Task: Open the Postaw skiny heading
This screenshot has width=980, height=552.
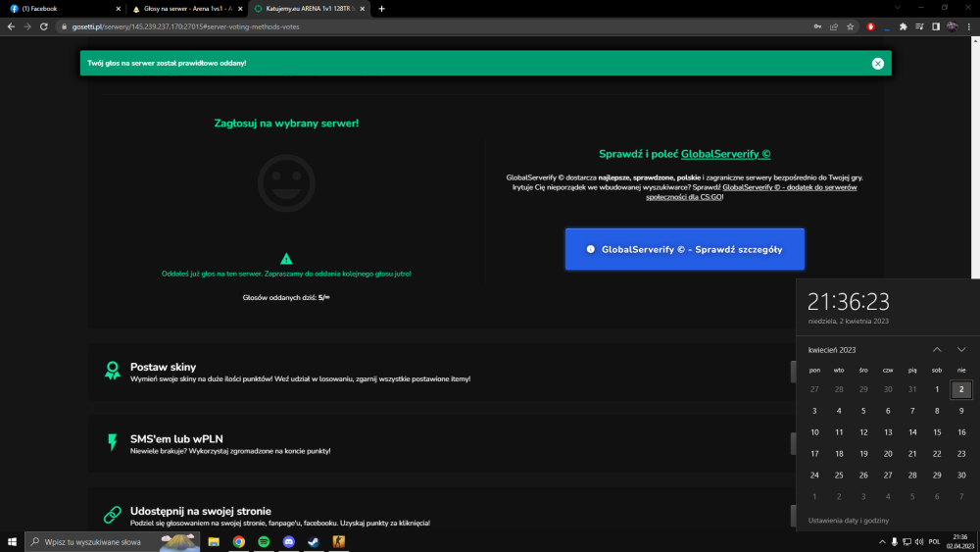Action: pos(163,367)
